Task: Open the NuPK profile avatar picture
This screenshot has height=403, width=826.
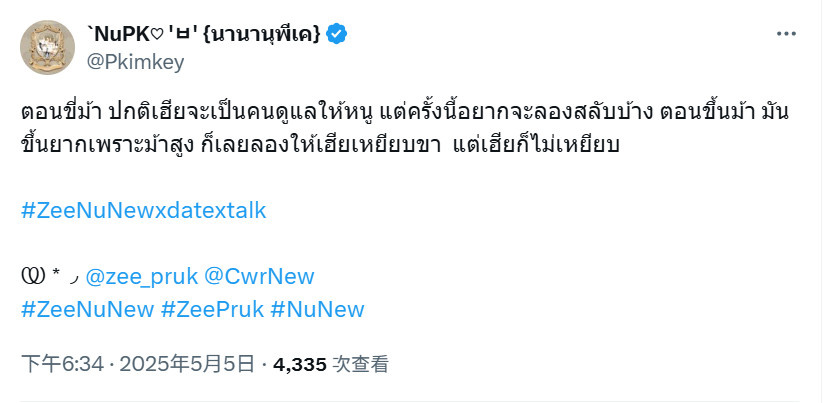Action: (x=47, y=48)
